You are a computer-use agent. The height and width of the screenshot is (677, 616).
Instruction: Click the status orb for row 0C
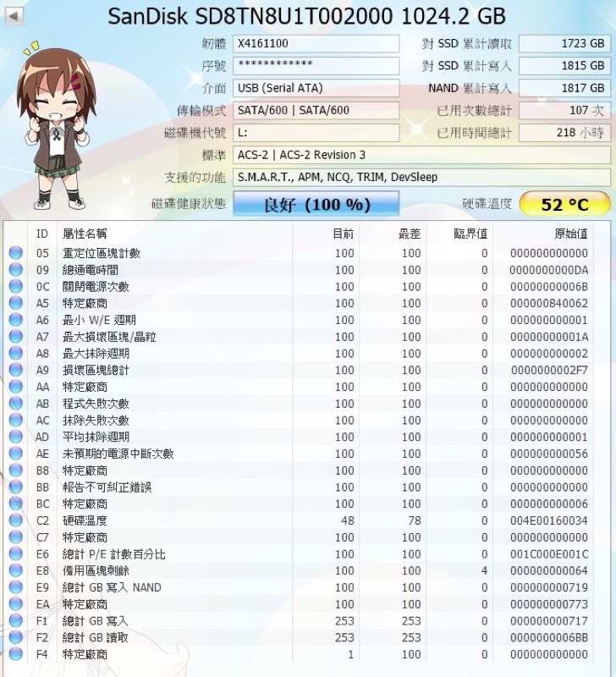click(15, 286)
